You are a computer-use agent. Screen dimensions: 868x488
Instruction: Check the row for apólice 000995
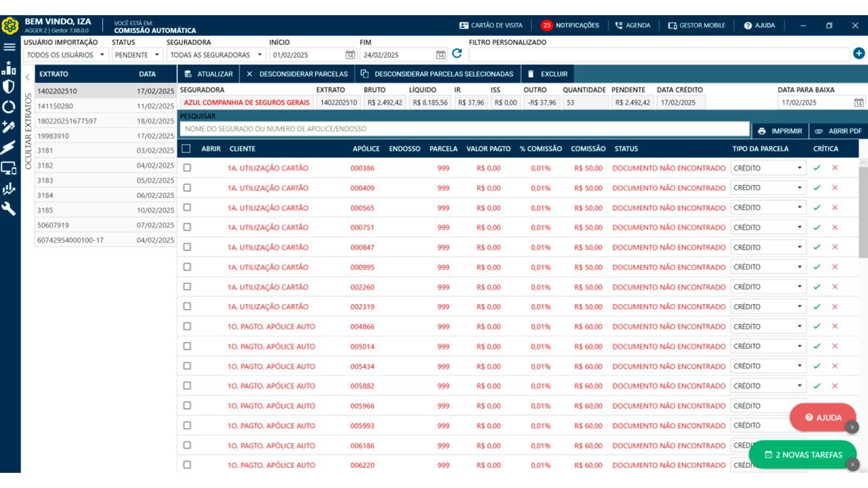187,267
